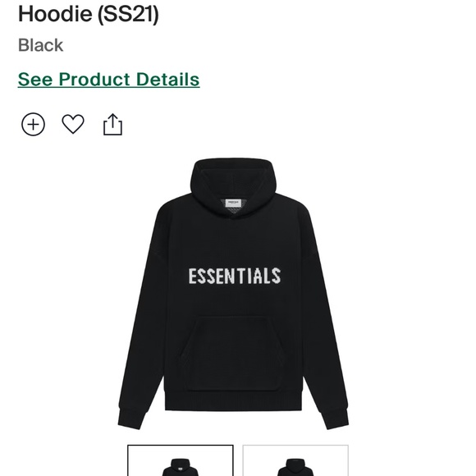This screenshot has width=476, height=476.
Task: Open the See Product Details link
Action: point(108,80)
